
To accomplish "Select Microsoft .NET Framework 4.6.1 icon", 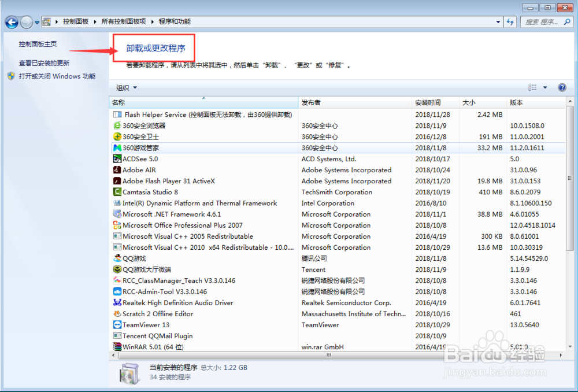I will click(117, 215).
